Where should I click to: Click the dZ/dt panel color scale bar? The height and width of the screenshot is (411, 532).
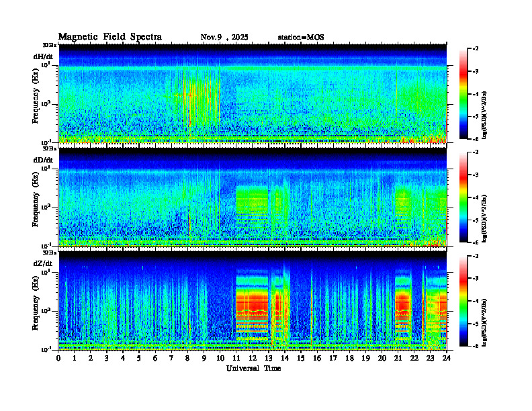click(463, 301)
